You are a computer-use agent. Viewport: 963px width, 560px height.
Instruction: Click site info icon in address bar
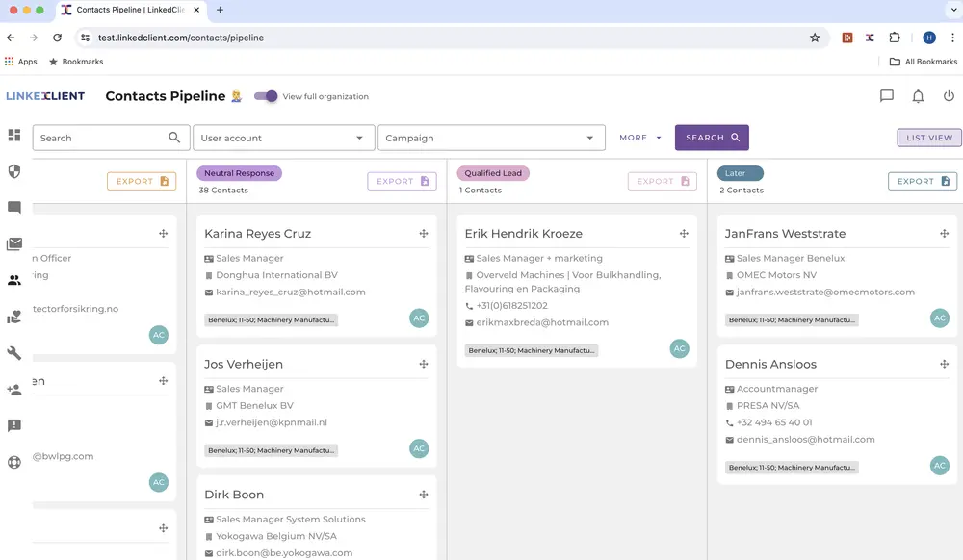click(x=86, y=38)
